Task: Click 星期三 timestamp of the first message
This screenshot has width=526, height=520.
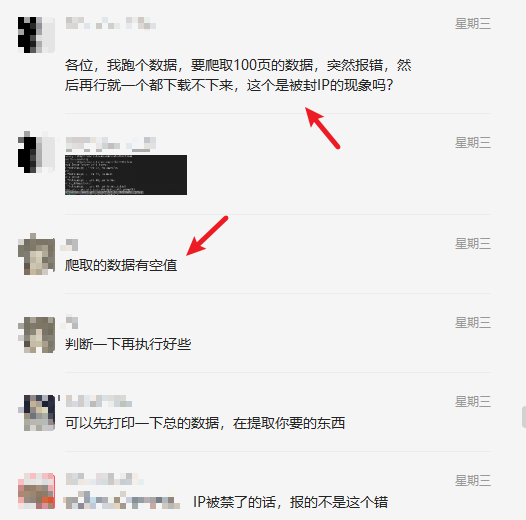Action: point(473,24)
